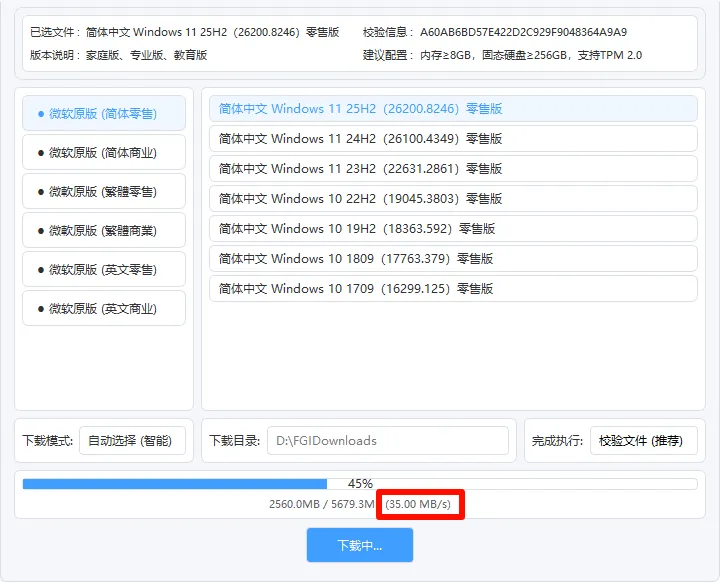This screenshot has height=582, width=720.
Task: Click 版本说明 家庭版、专业版、教育版 text
Action: (x=118, y=55)
